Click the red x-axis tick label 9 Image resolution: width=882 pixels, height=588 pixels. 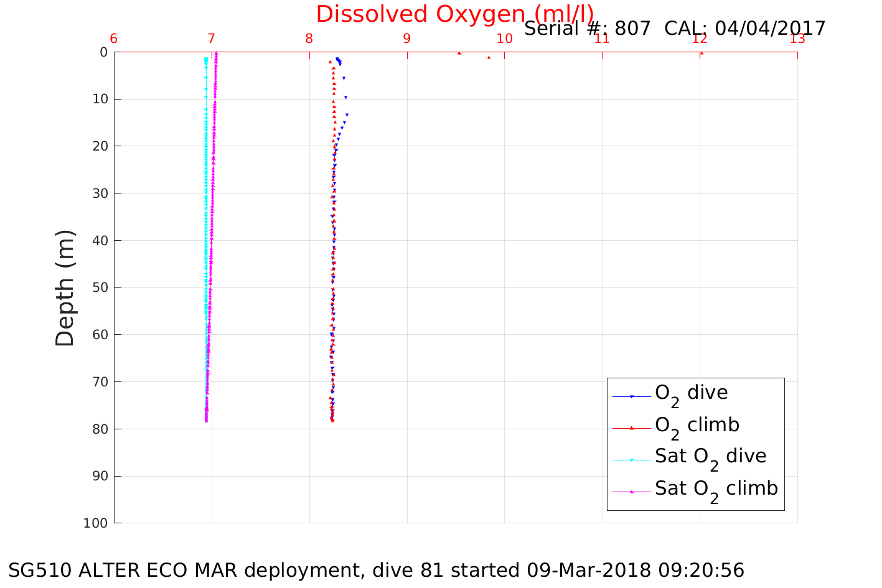pyautogui.click(x=407, y=39)
